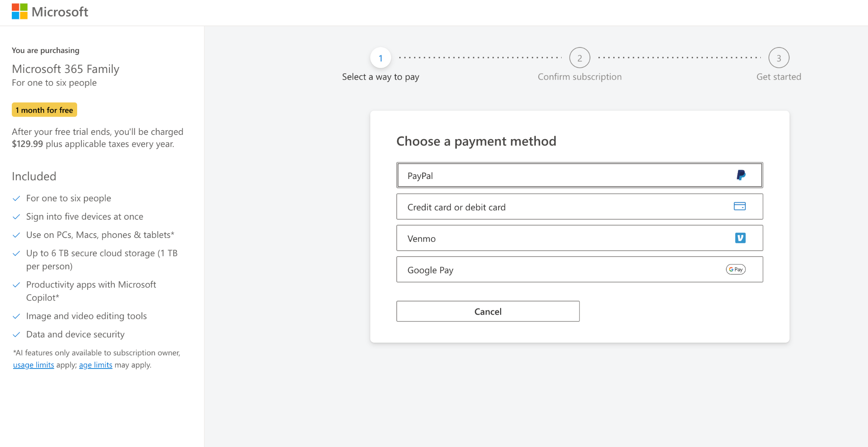
Task: Click the 'Choose a payment method' heading
Action: (x=476, y=141)
